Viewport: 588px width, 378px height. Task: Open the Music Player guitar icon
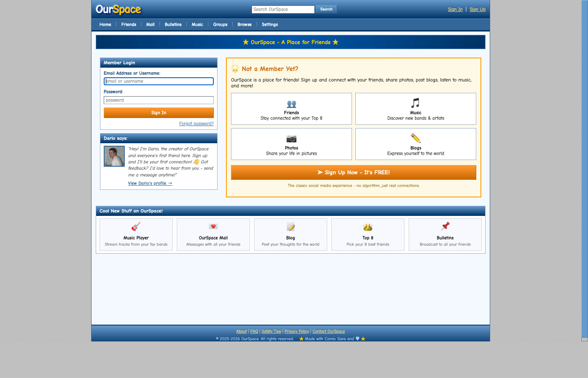tap(136, 227)
